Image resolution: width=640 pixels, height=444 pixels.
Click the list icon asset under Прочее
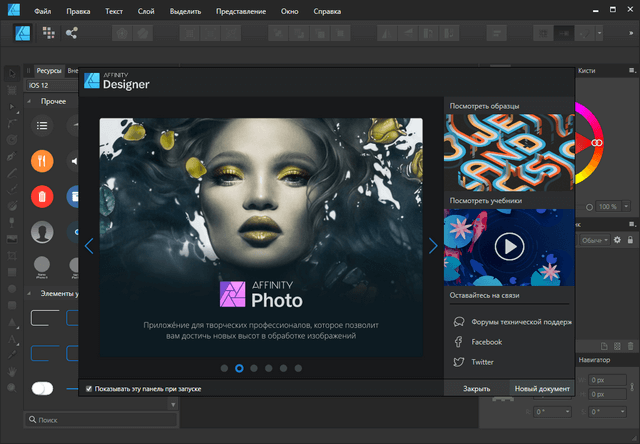(x=43, y=125)
